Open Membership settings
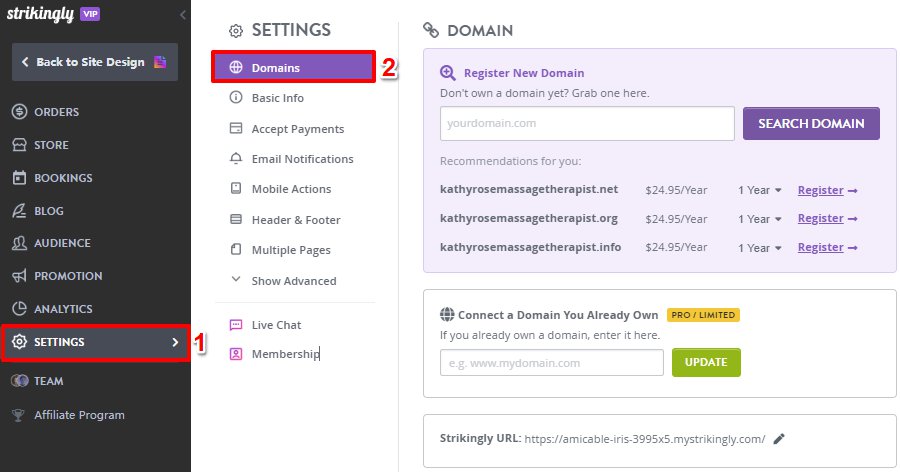 point(285,354)
